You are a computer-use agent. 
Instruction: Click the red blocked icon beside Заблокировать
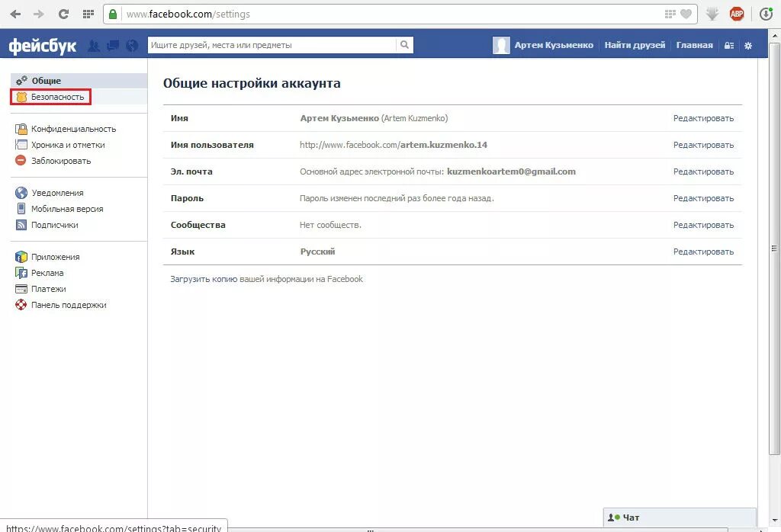21,160
